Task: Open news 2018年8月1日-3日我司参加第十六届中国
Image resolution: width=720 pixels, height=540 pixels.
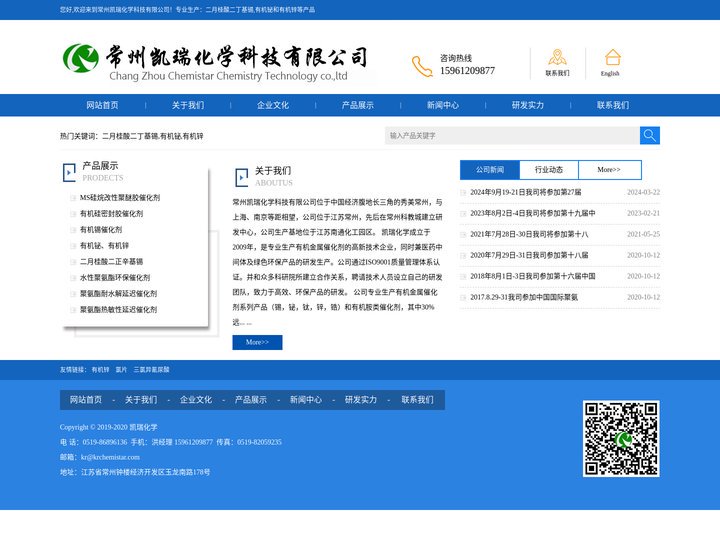Action: click(533, 276)
